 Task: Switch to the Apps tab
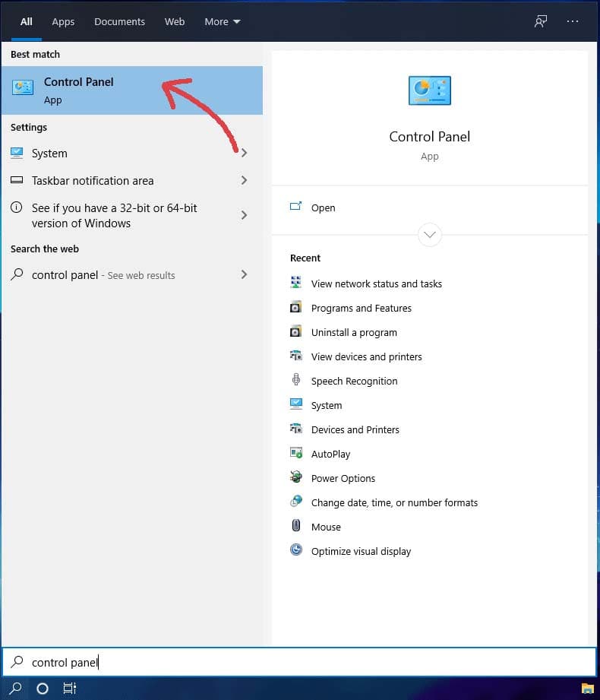[63, 21]
